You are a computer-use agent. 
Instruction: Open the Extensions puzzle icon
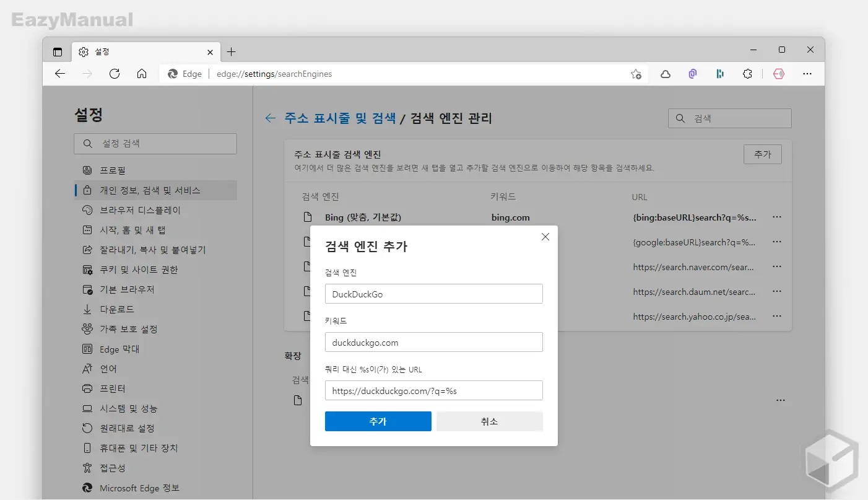(x=747, y=74)
